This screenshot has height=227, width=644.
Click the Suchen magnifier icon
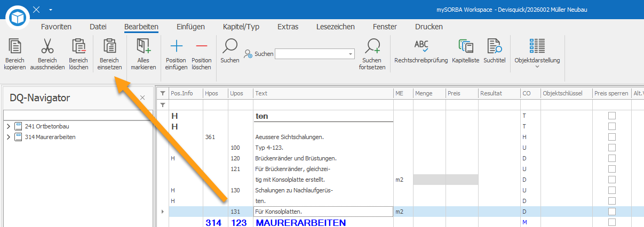(x=230, y=46)
